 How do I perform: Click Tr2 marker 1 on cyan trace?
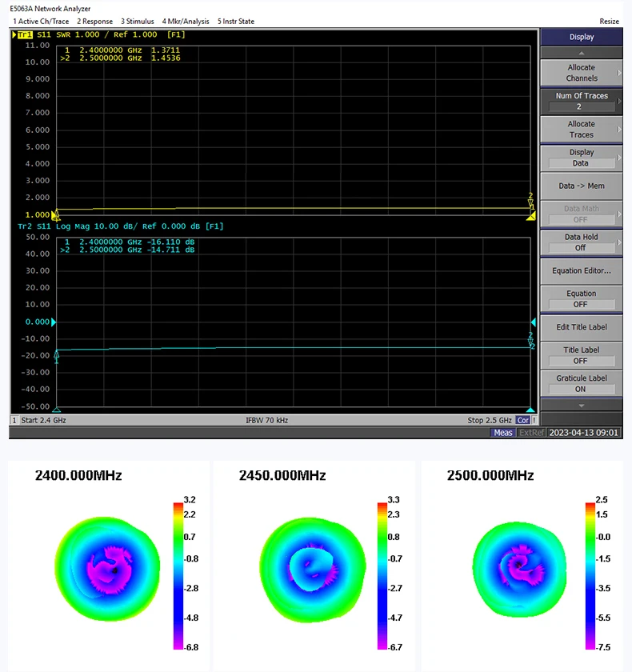(56, 357)
